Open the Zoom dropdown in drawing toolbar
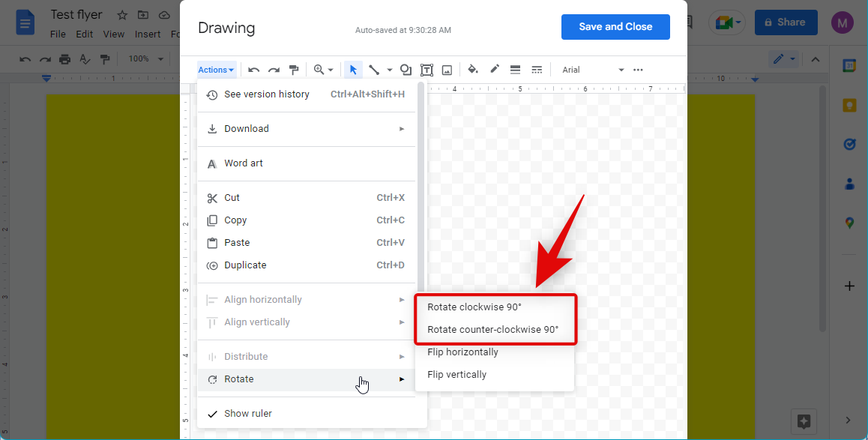 [x=323, y=70]
